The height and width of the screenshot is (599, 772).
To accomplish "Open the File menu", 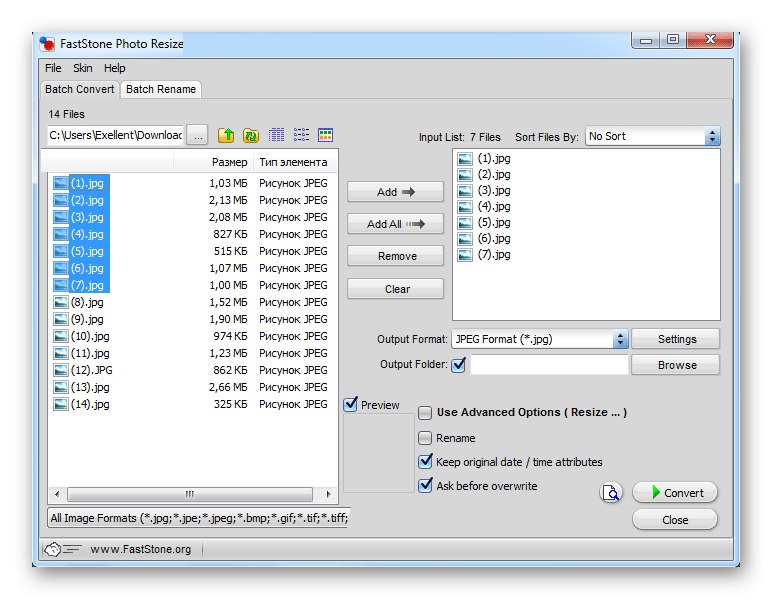I will click(53, 68).
